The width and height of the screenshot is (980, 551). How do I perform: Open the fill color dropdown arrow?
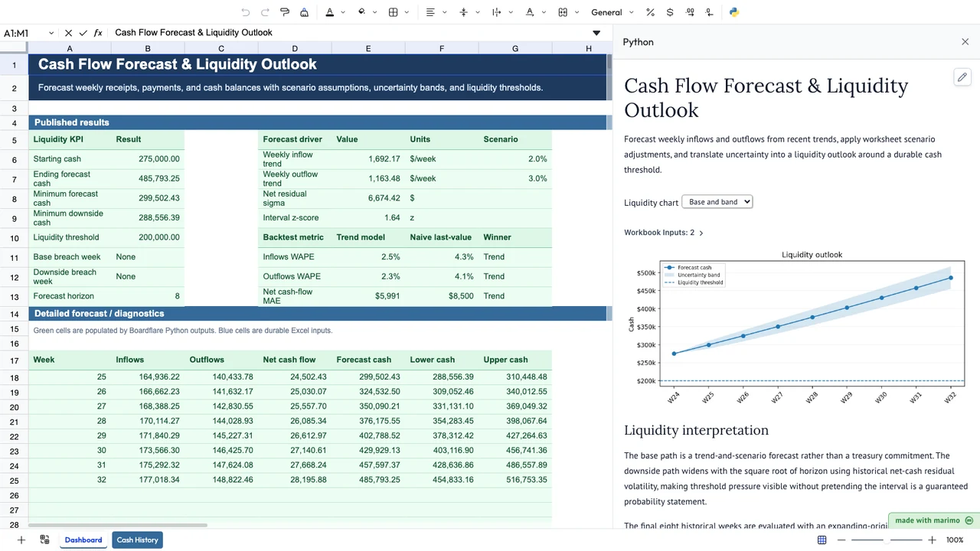coord(374,12)
